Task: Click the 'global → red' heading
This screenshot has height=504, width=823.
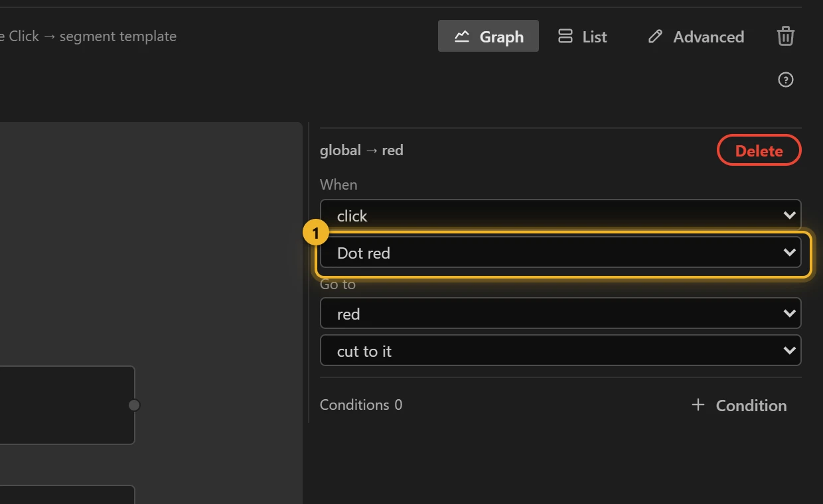Action: click(x=362, y=150)
